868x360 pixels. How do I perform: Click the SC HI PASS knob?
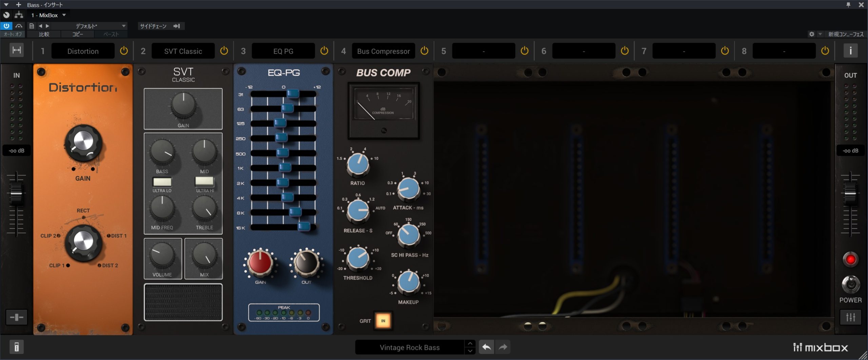[x=408, y=236]
